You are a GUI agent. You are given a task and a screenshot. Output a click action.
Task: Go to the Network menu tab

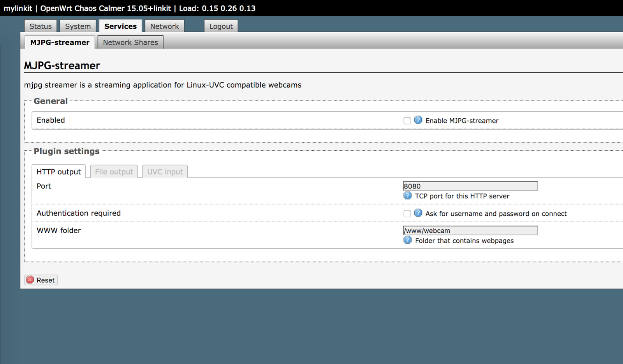coord(164,26)
